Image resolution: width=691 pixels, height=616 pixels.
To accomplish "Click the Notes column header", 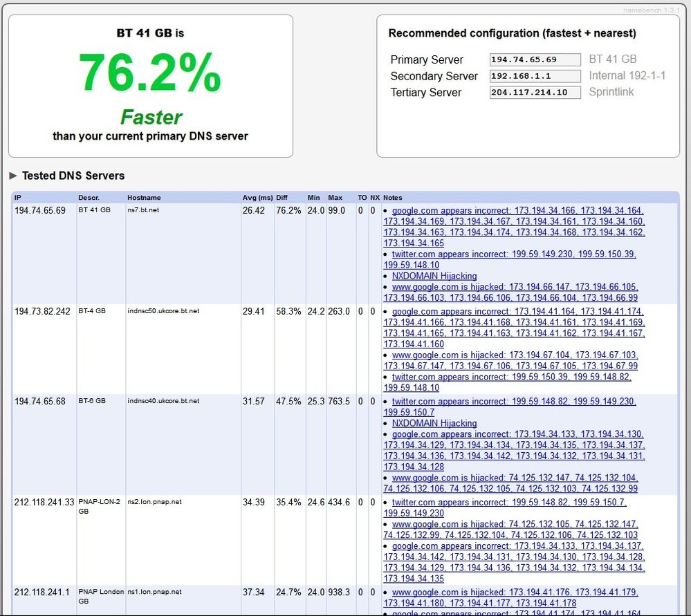I will [x=393, y=198].
